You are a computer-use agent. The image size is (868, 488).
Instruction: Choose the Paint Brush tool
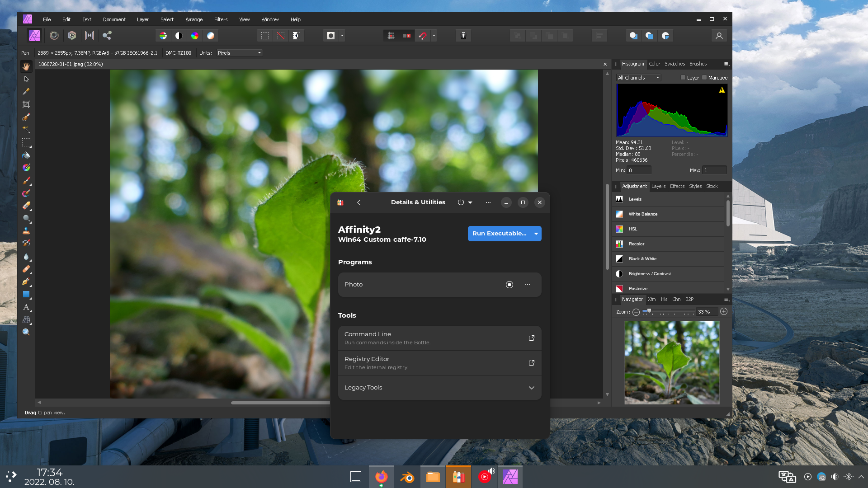[x=27, y=181]
